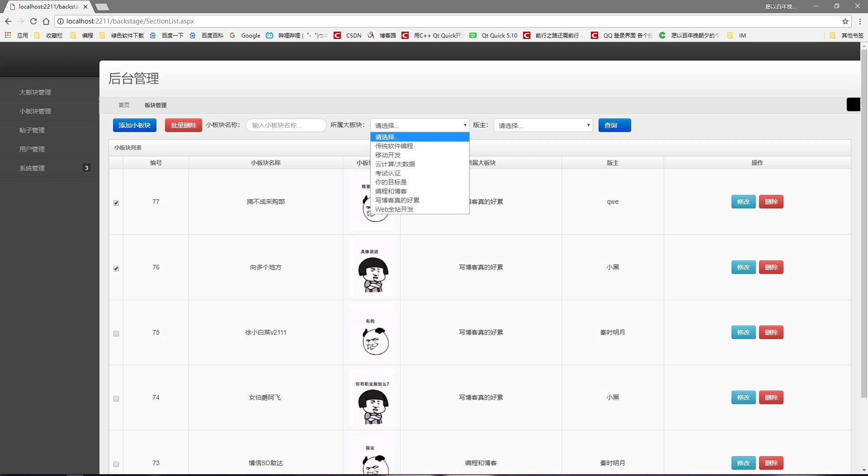868x476 pixels.
Task: Select 编程和博客 in the dropdown list
Action: (x=420, y=191)
